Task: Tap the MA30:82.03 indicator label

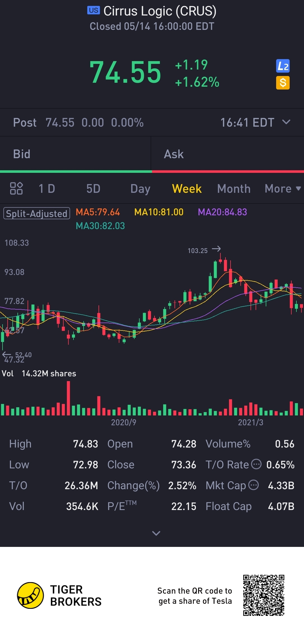Action: coord(100,226)
